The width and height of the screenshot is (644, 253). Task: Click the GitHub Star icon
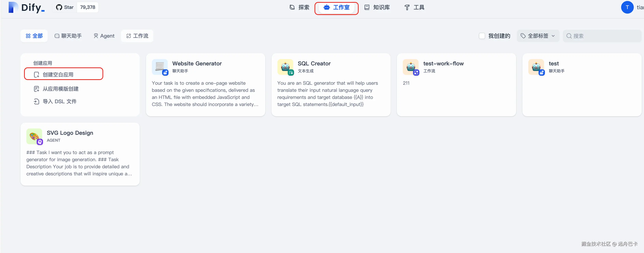59,7
